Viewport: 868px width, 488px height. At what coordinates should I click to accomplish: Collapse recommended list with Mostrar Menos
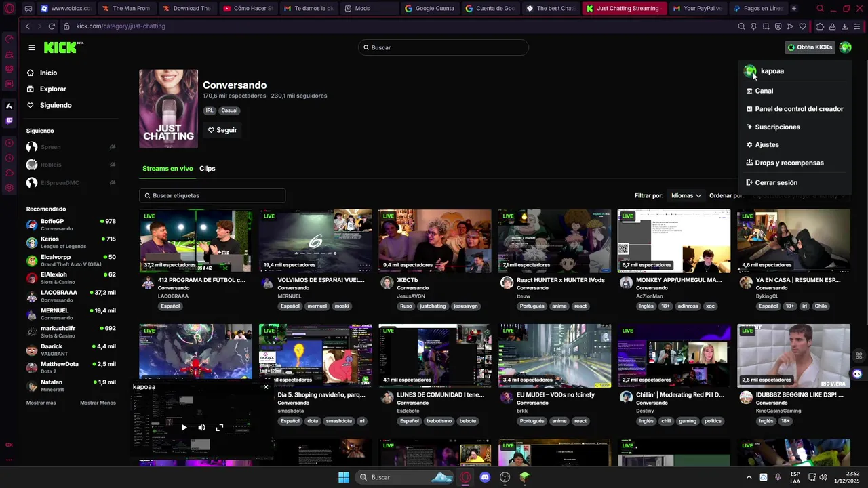tap(98, 403)
